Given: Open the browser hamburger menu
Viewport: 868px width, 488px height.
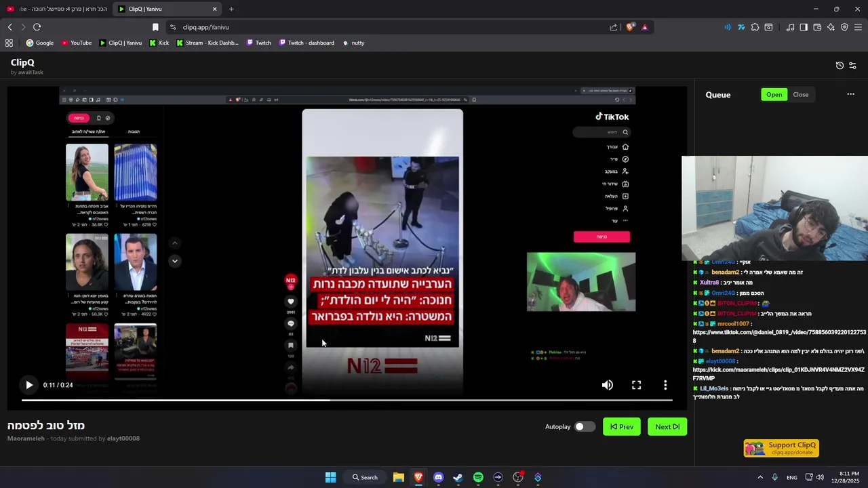Looking at the screenshot, I should point(858,27).
